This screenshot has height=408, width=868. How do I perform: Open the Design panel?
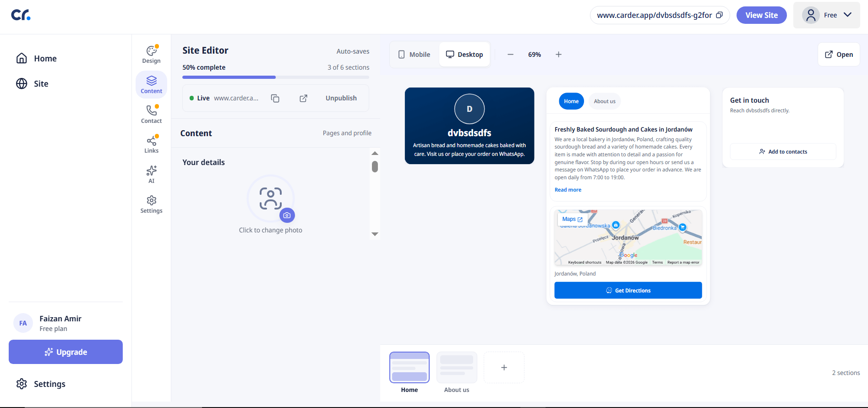pyautogui.click(x=151, y=55)
